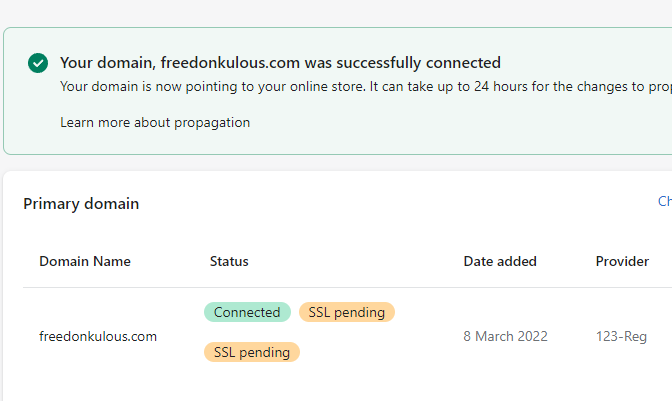
Task: Click the words successfully connected in banner title
Action: coord(419,63)
